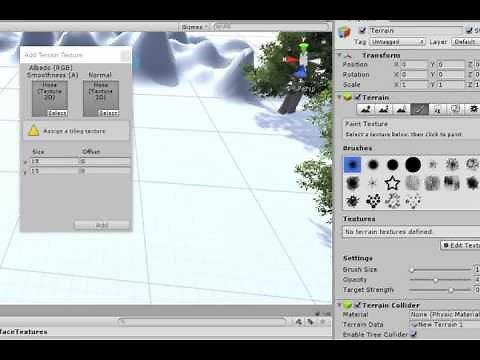Click the Add button in texture dialog
The height and width of the screenshot is (360, 480).
102,225
